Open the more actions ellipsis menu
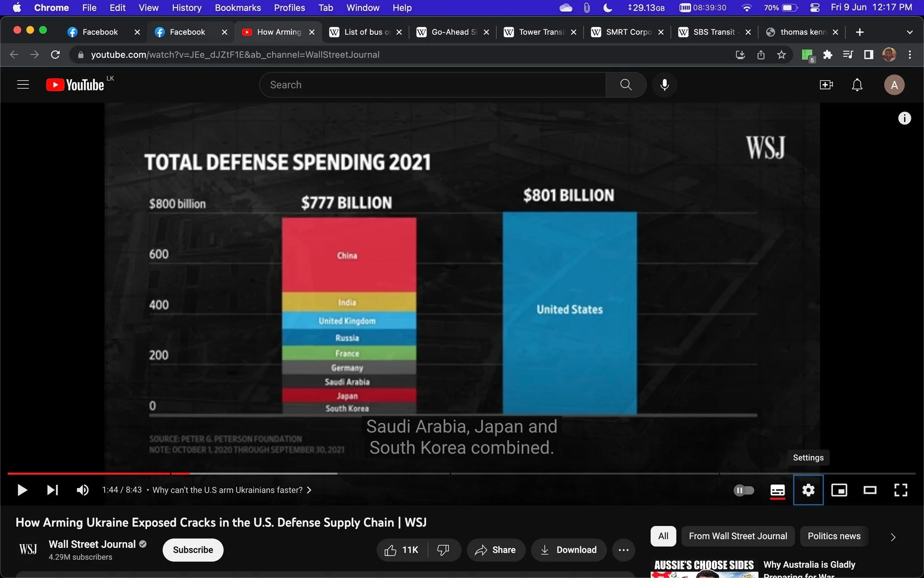Image resolution: width=924 pixels, height=578 pixels. click(x=624, y=550)
